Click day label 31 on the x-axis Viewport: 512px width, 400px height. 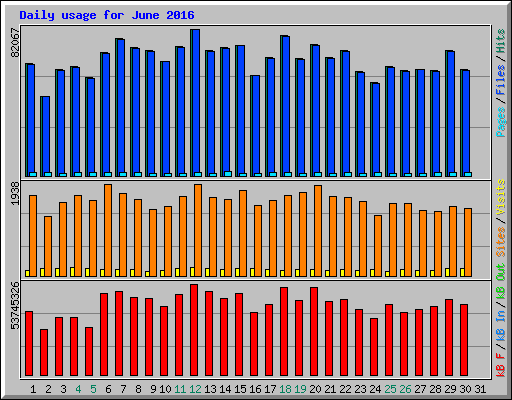coord(480,389)
